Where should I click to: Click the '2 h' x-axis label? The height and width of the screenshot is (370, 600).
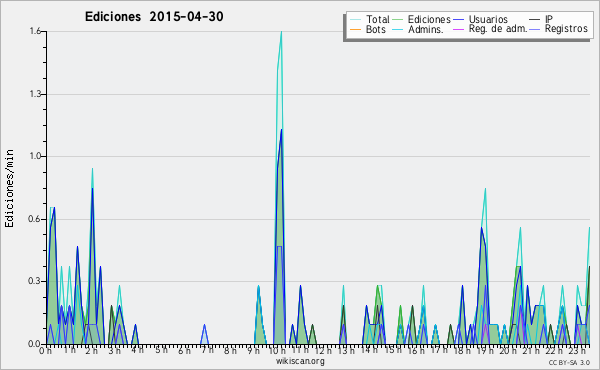[x=91, y=351]
